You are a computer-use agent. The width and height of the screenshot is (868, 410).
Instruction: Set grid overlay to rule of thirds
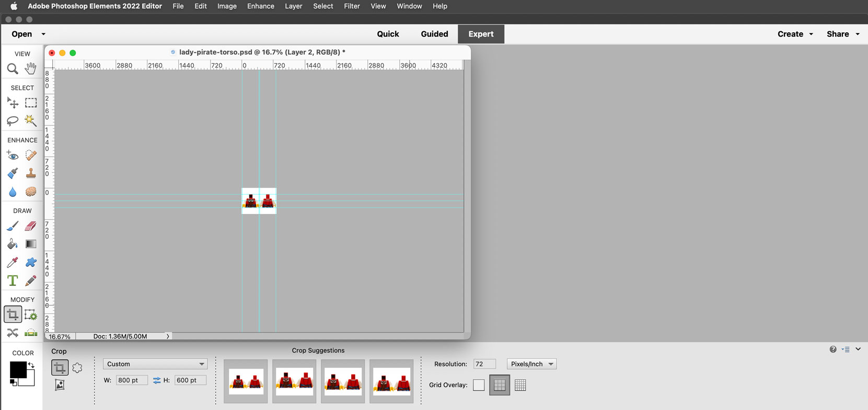pos(500,385)
